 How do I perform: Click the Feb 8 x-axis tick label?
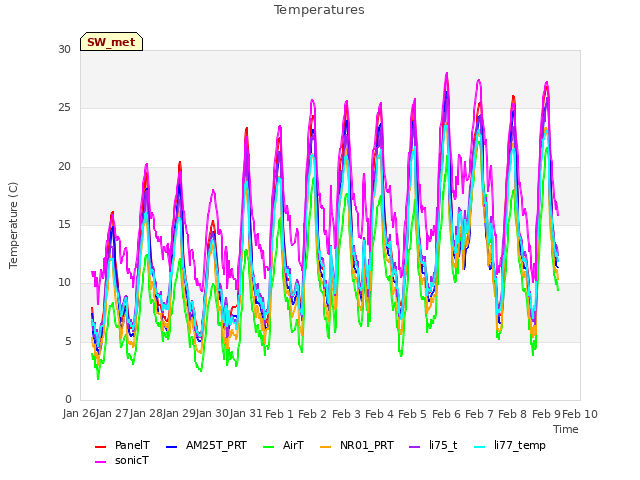point(513,414)
